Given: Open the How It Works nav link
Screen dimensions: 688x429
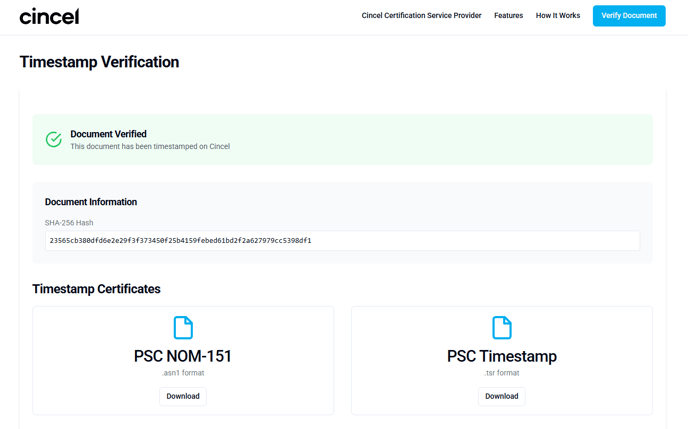Looking at the screenshot, I should (x=557, y=16).
